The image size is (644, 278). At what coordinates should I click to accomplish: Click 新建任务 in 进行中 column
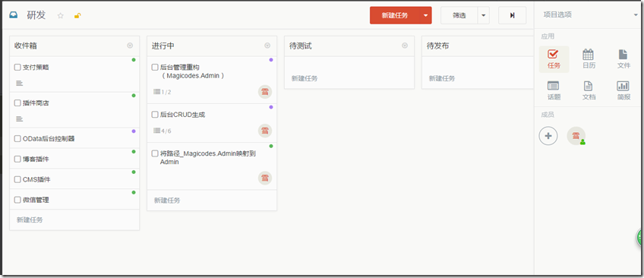click(167, 201)
